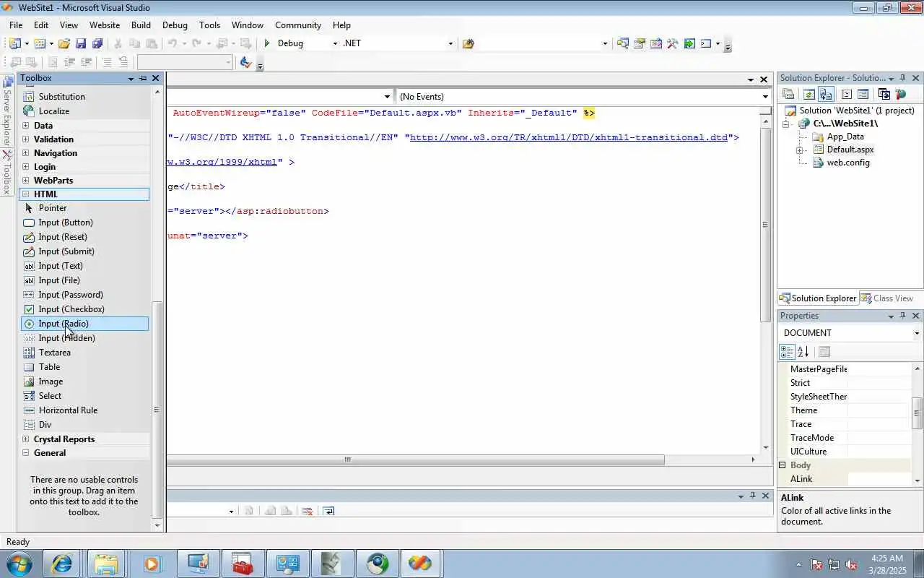Click Solution Explorer View Designer icon
The height and width of the screenshot is (578, 924).
[x=863, y=94]
